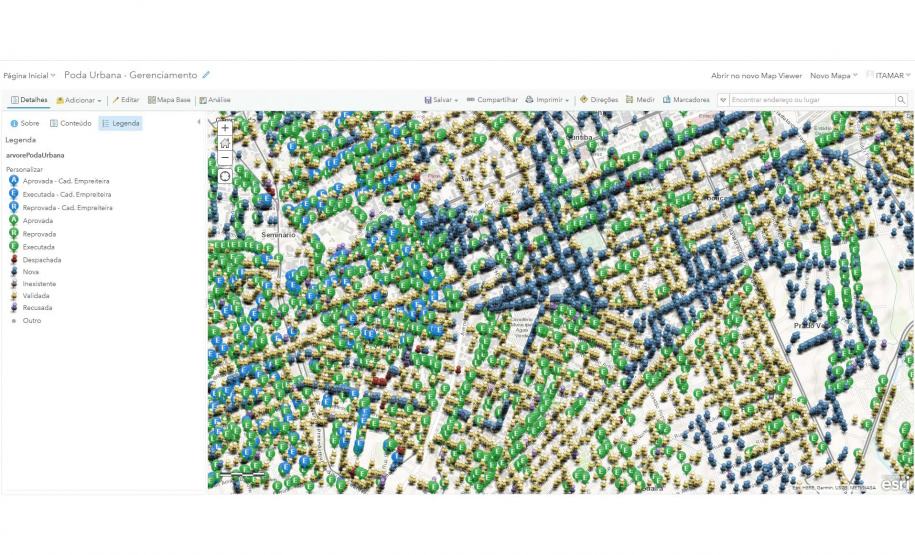Expand the Adicionar dropdown

click(x=79, y=100)
